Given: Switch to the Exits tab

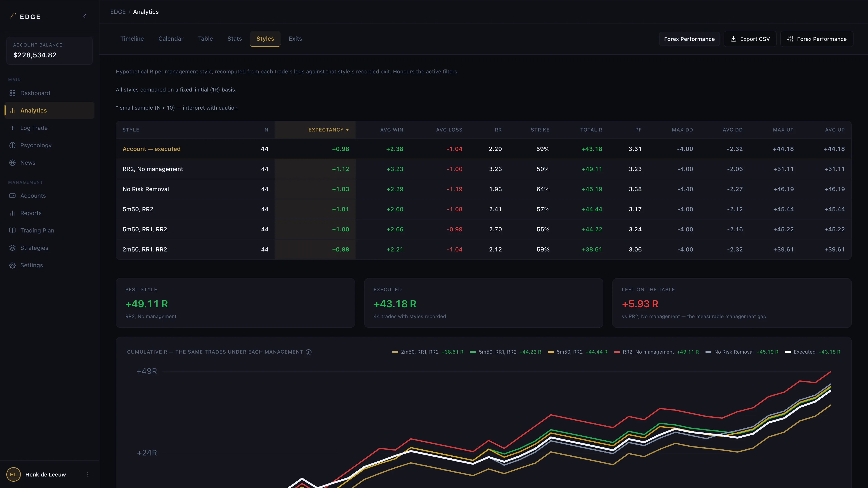Looking at the screenshot, I should click(295, 39).
